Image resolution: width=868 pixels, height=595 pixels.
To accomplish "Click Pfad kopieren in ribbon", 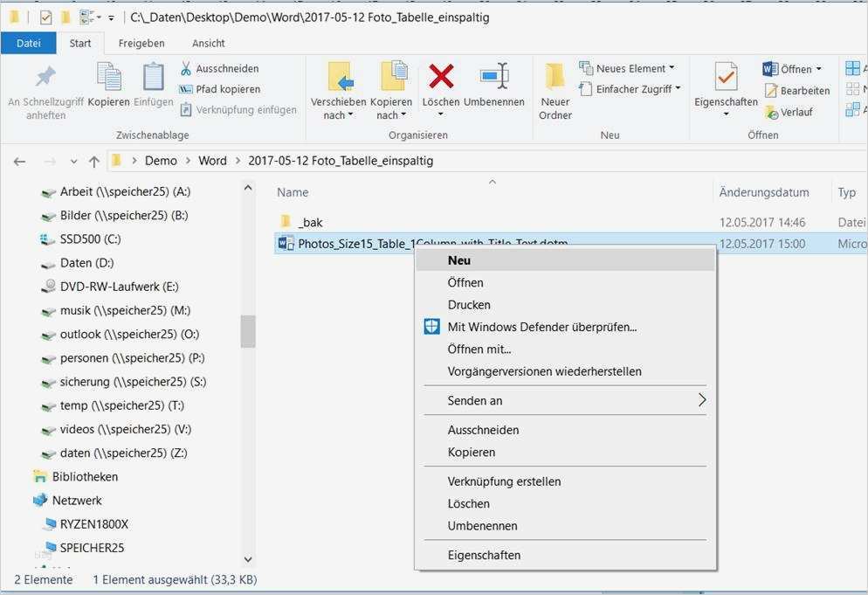I will point(219,89).
